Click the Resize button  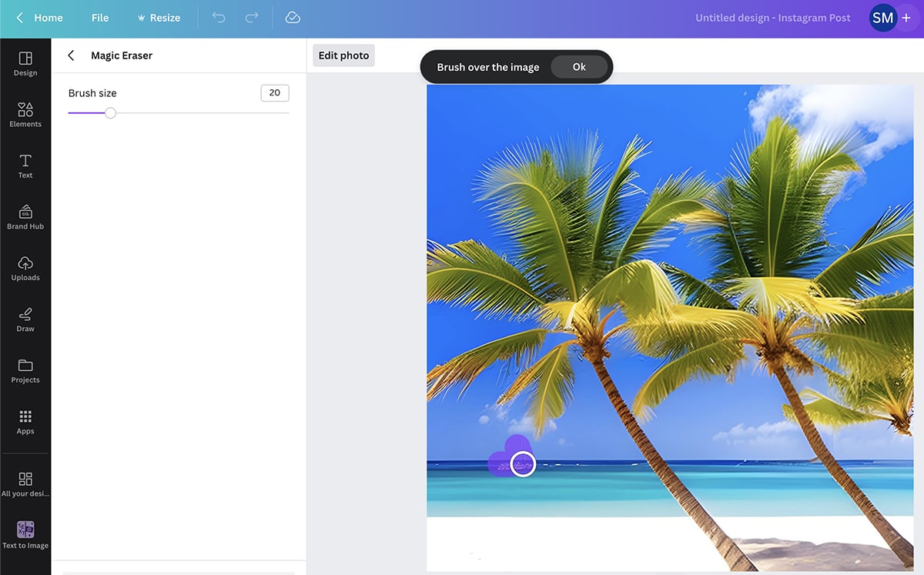(159, 18)
